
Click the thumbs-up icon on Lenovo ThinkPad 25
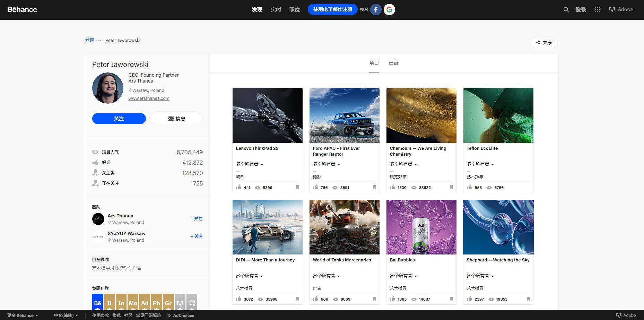pos(238,187)
